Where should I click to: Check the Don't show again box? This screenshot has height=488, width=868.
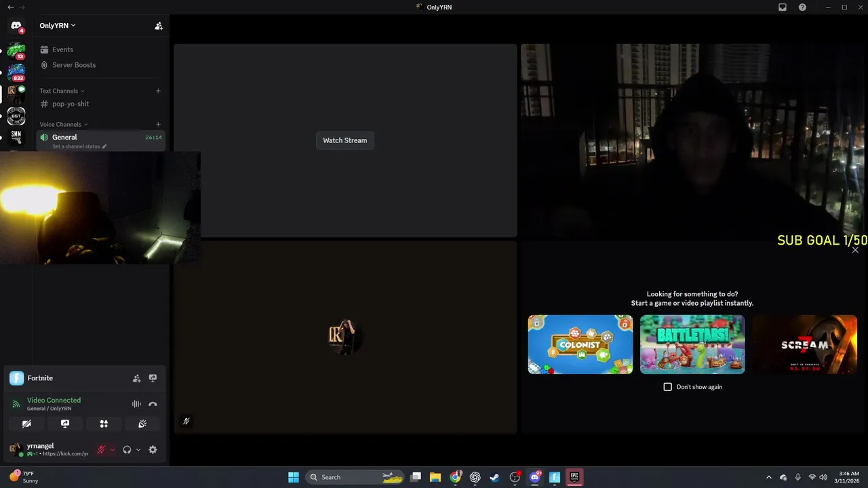667,387
